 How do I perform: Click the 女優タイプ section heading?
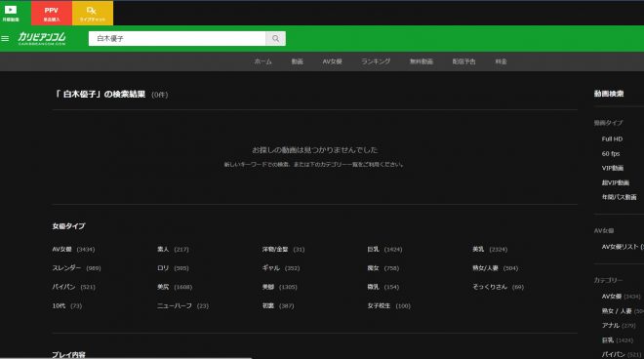click(68, 226)
